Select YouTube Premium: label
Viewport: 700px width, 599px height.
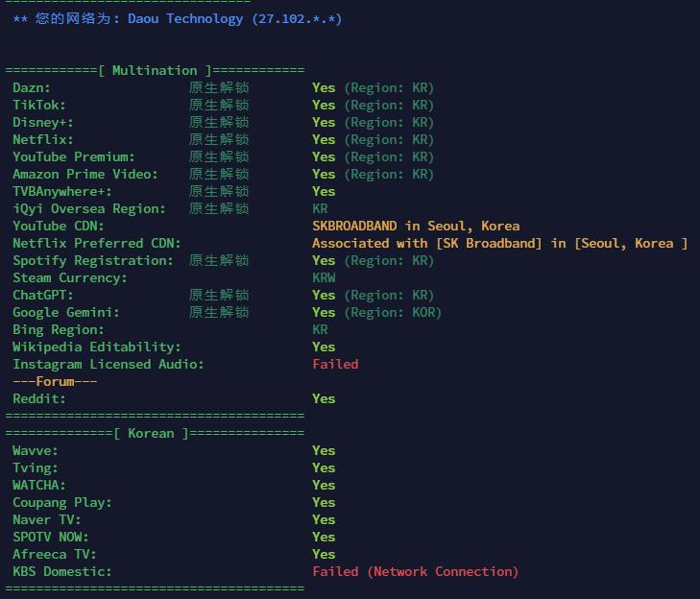point(74,156)
